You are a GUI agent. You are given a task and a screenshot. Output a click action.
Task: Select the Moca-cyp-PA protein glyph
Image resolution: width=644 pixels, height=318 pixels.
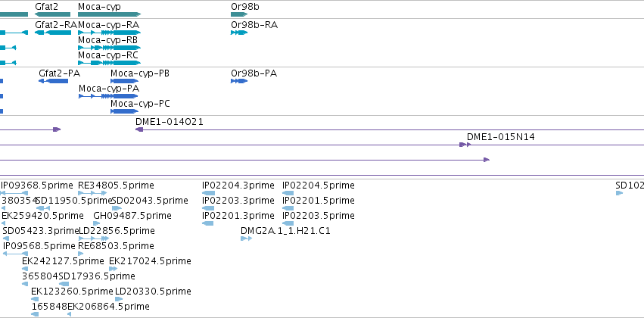108,96
